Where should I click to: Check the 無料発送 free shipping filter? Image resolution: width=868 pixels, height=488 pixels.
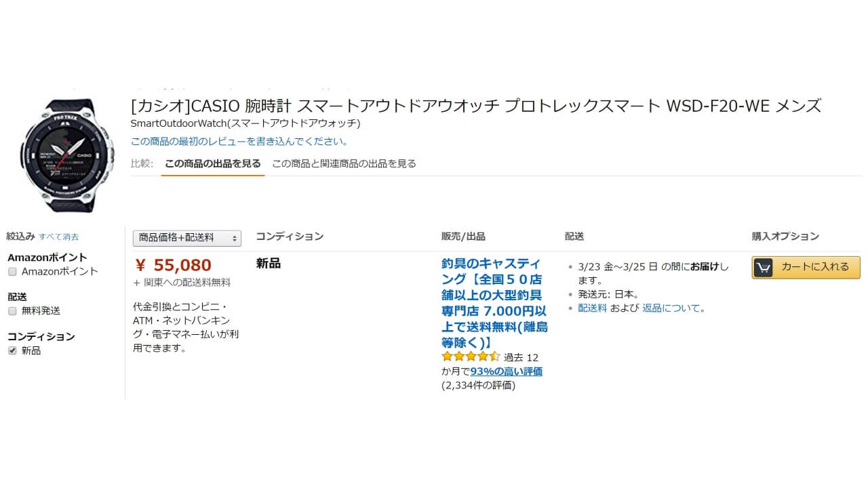12,311
